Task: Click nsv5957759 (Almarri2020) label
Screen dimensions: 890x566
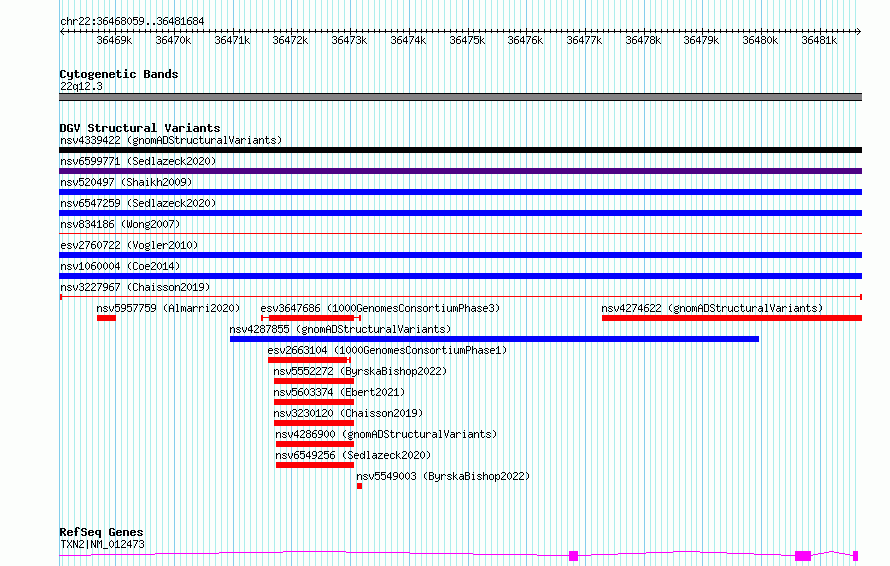Action: coord(168,308)
